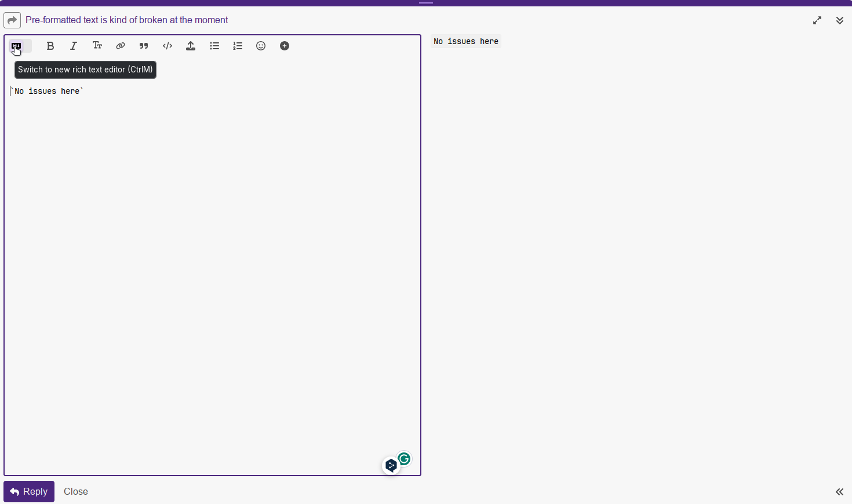852x504 pixels.
Task: Insert preformatted code
Action: [x=168, y=46]
